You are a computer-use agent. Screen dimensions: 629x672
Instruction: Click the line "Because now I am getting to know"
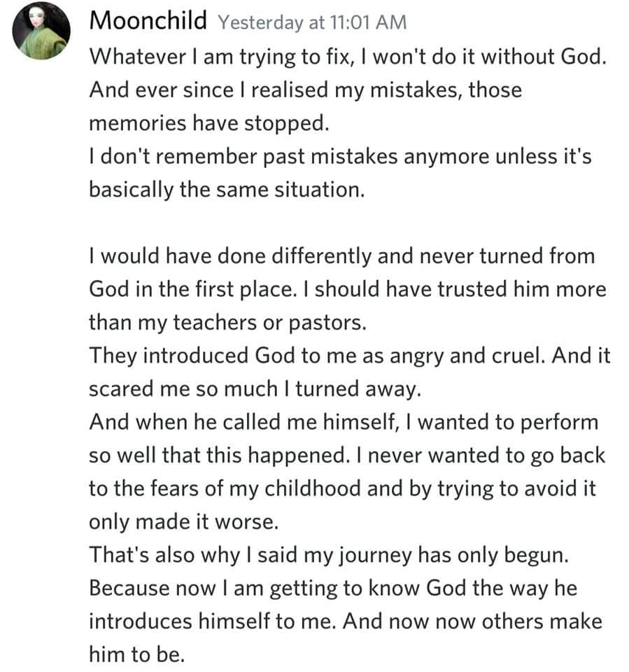tap(332, 588)
